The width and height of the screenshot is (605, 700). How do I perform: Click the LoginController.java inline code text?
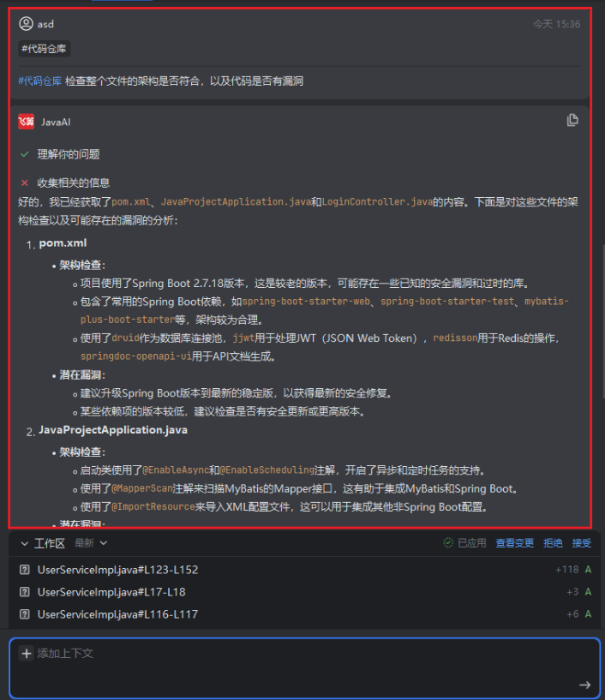coord(377,202)
